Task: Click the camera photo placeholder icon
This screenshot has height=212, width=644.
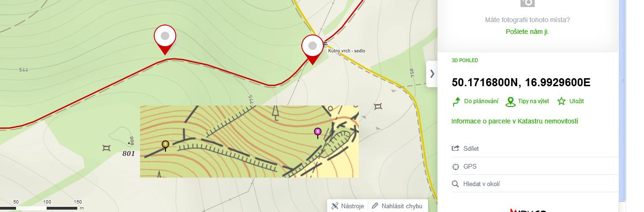Action: [528, 2]
